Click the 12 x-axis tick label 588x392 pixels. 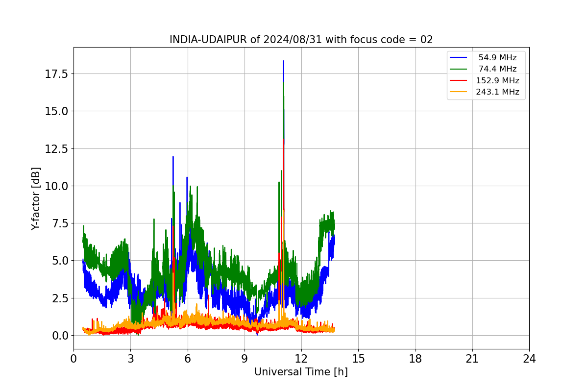tap(301, 359)
